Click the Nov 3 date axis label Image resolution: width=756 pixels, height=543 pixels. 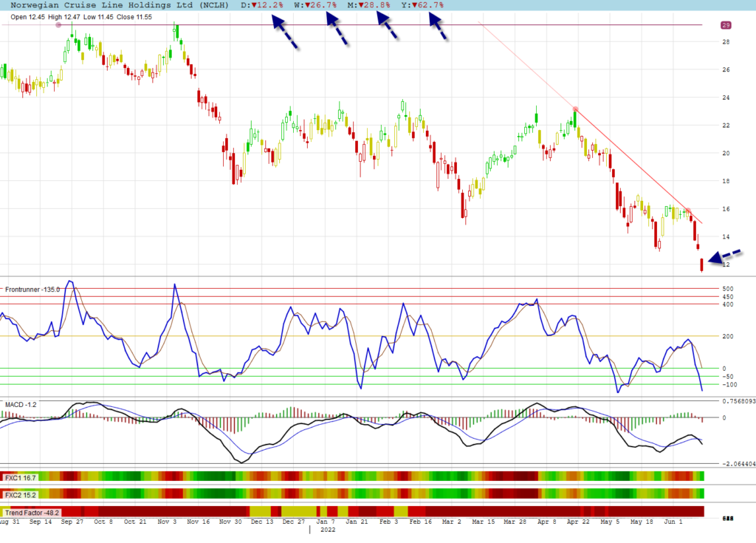167,522
